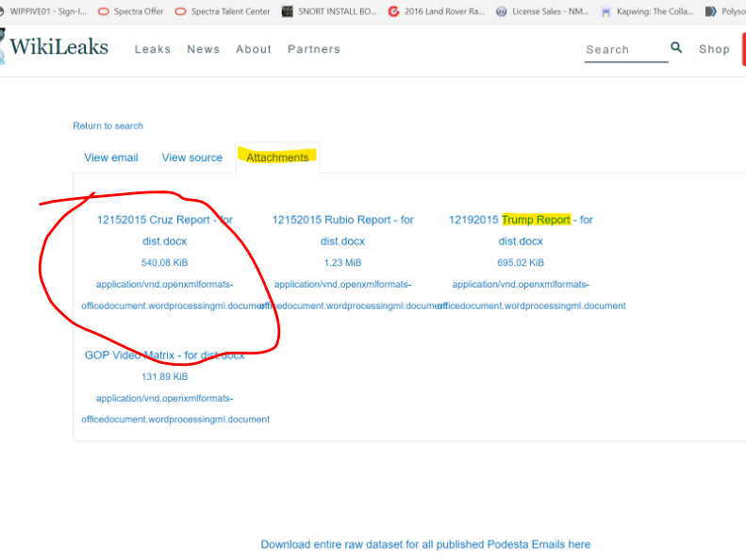Open the Spectra Talent Center bookmark
746x560 pixels.
(223, 11)
